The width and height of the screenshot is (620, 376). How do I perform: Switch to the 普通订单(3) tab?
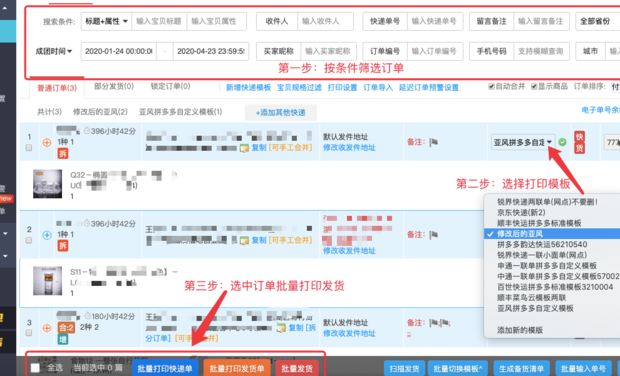(57, 88)
